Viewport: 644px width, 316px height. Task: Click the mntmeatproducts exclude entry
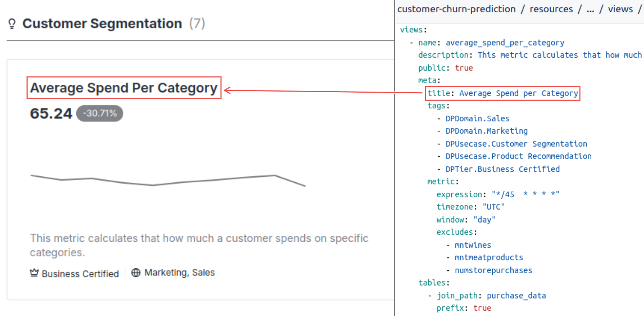coord(488,257)
